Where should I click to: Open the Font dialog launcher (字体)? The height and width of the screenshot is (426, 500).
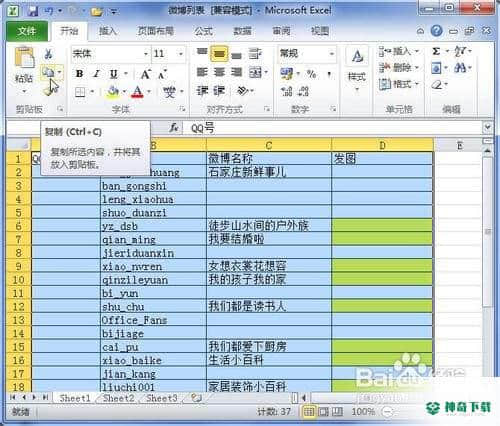(x=182, y=109)
